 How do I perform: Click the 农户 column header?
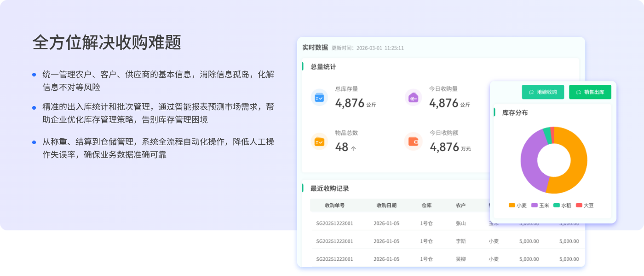point(460,206)
